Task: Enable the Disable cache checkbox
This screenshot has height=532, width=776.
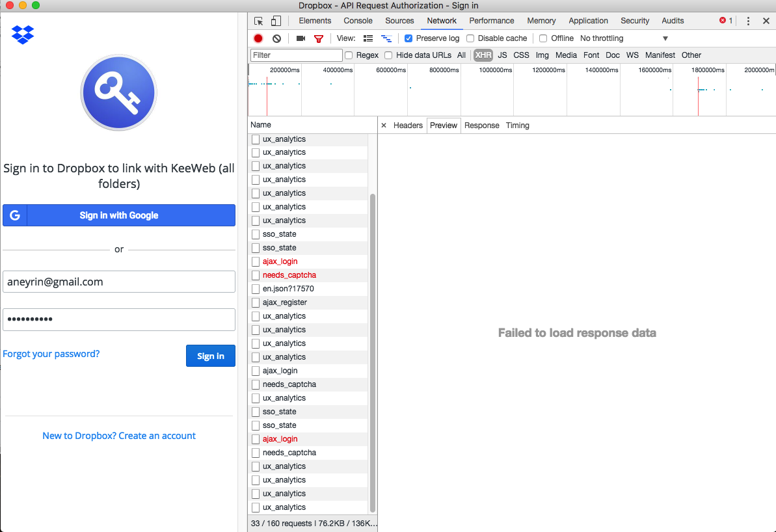Action: click(x=470, y=38)
